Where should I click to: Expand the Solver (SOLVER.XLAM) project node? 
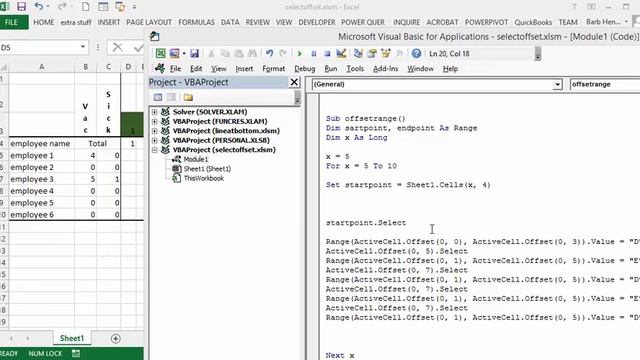coord(154,112)
